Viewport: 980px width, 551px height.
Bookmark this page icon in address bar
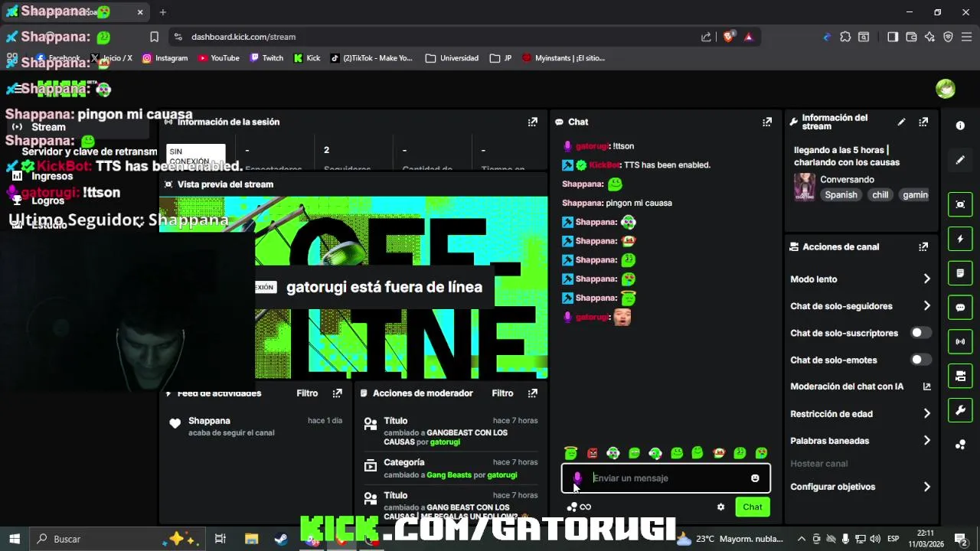pyautogui.click(x=154, y=37)
